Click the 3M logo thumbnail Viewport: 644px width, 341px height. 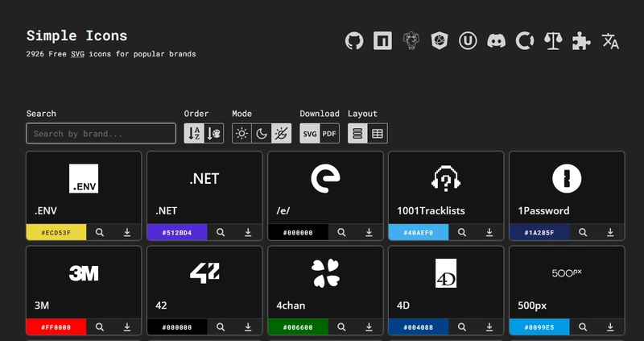click(x=84, y=273)
